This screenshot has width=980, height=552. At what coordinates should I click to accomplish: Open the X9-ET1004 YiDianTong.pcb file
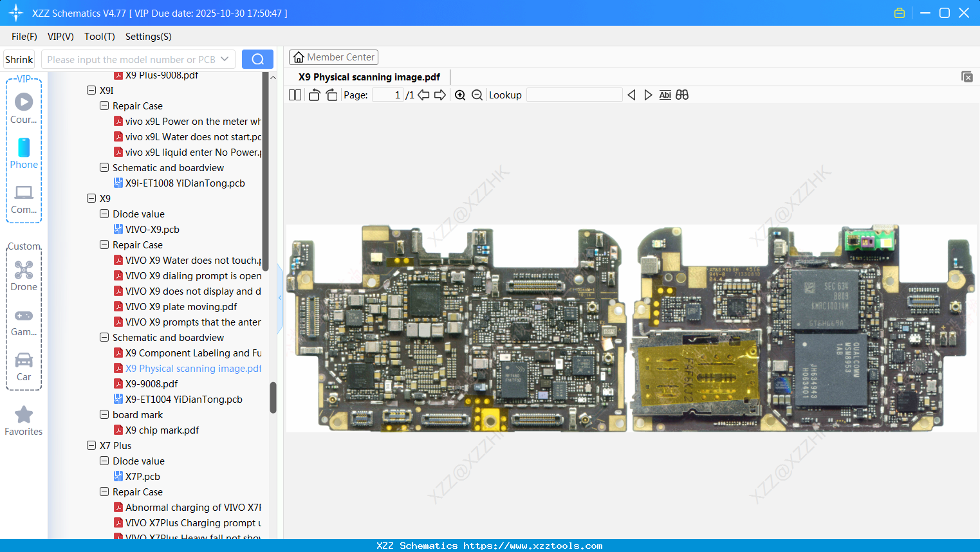tap(184, 399)
